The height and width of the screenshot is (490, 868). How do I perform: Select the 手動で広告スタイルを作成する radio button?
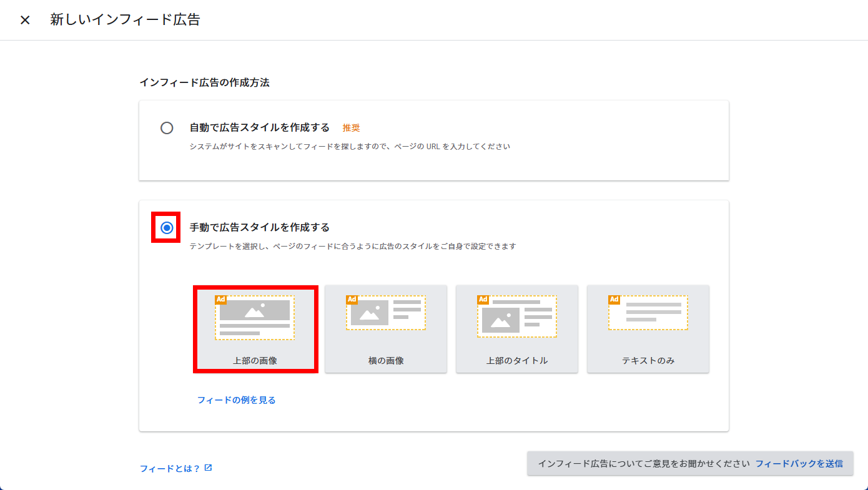coord(167,228)
